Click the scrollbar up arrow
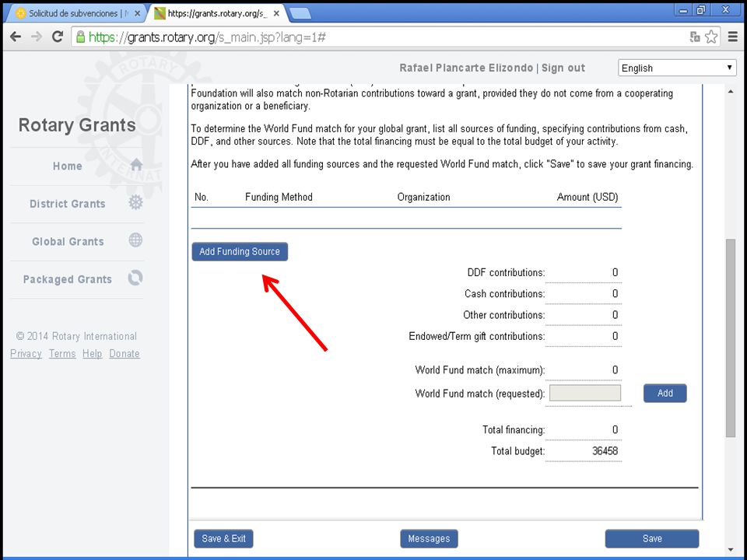This screenshot has height=560, width=747. pyautogui.click(x=731, y=91)
